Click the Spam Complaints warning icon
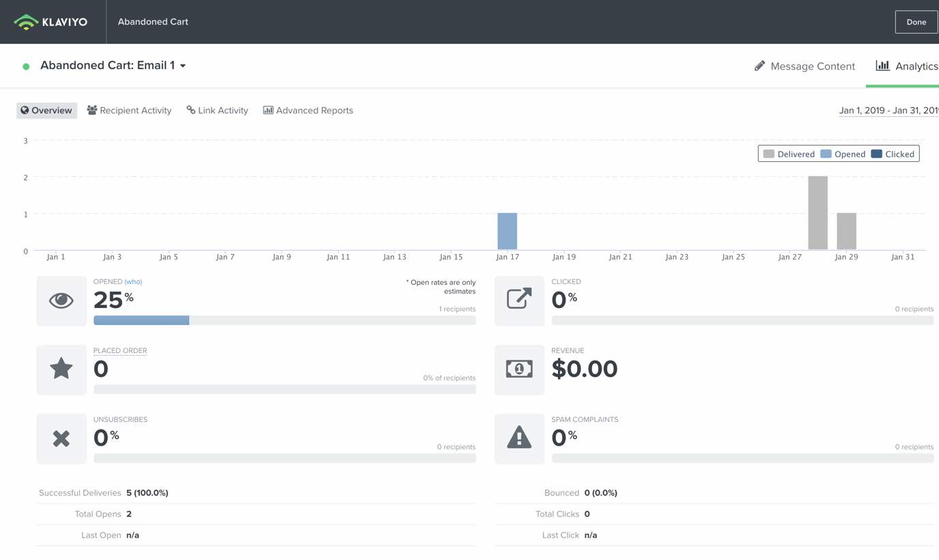This screenshot has width=939, height=560. (519, 438)
